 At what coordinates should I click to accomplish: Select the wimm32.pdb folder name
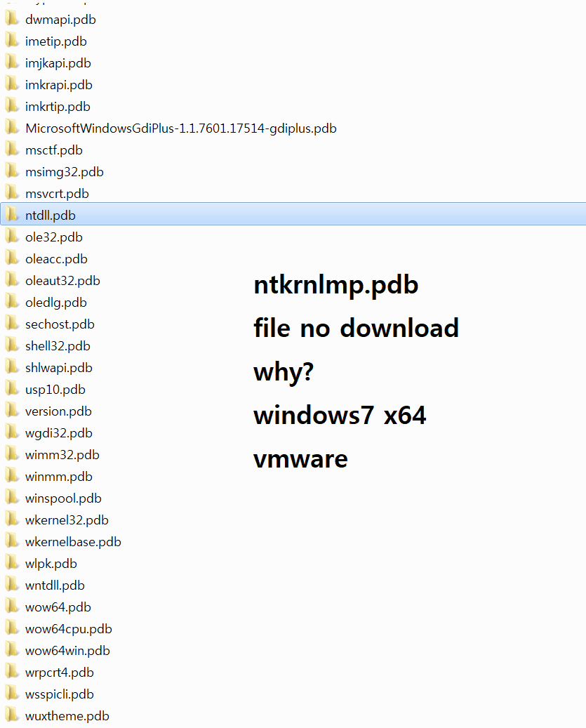coord(62,455)
